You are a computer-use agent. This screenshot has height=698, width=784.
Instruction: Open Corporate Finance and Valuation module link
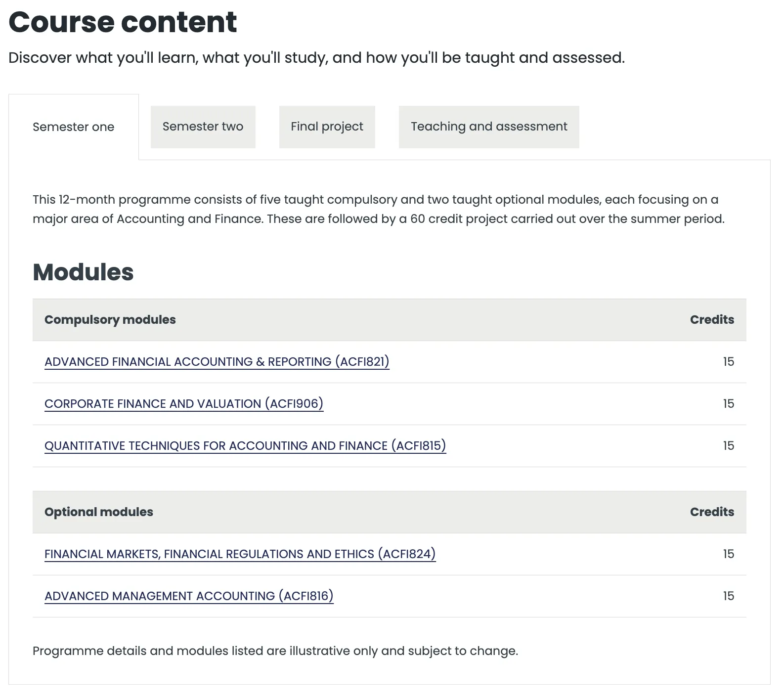pyautogui.click(x=184, y=404)
